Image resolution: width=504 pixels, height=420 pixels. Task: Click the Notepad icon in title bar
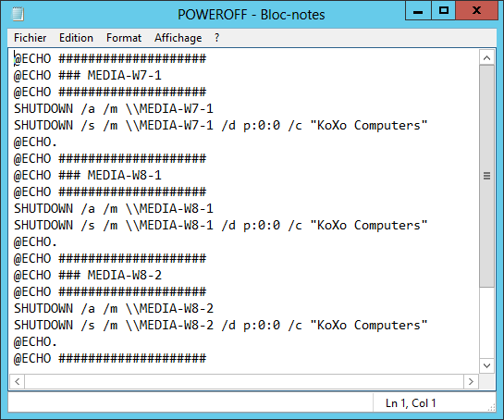click(x=18, y=14)
